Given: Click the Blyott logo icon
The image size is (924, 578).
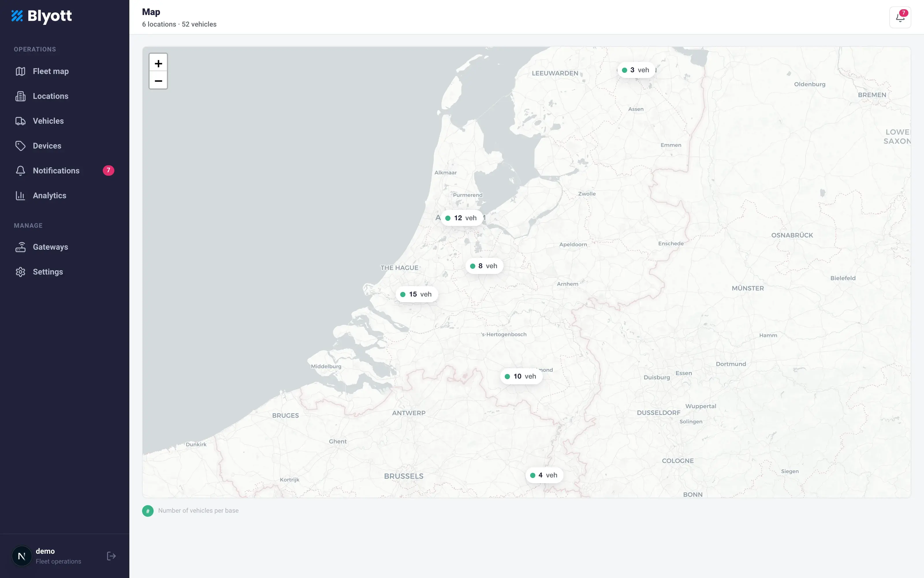Looking at the screenshot, I should click(17, 16).
